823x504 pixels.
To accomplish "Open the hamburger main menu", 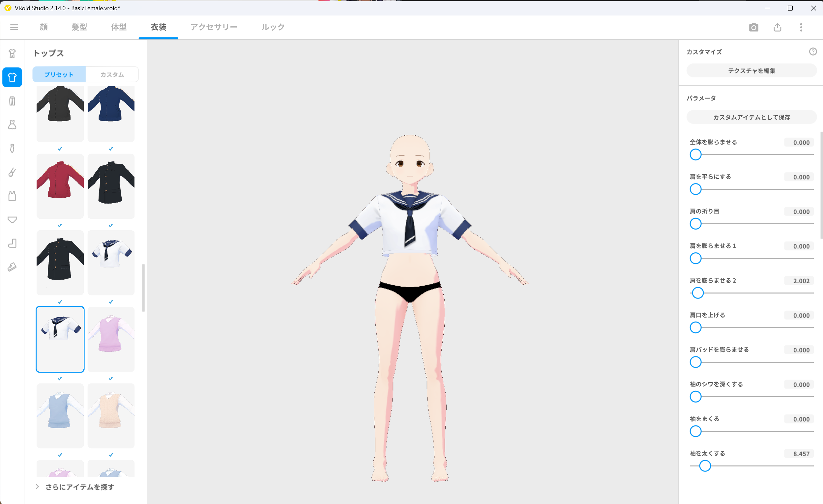I will [x=14, y=27].
